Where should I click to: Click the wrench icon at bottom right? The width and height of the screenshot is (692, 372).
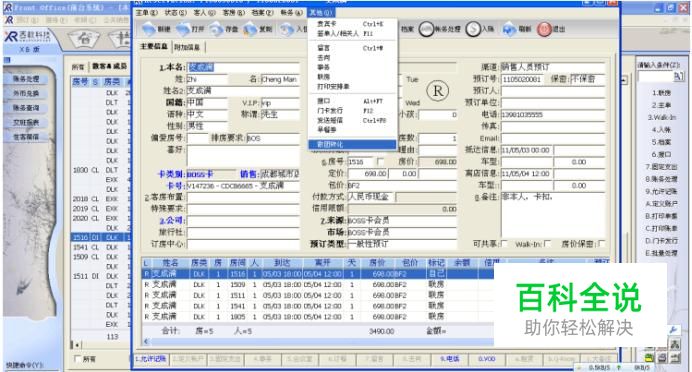click(x=674, y=330)
